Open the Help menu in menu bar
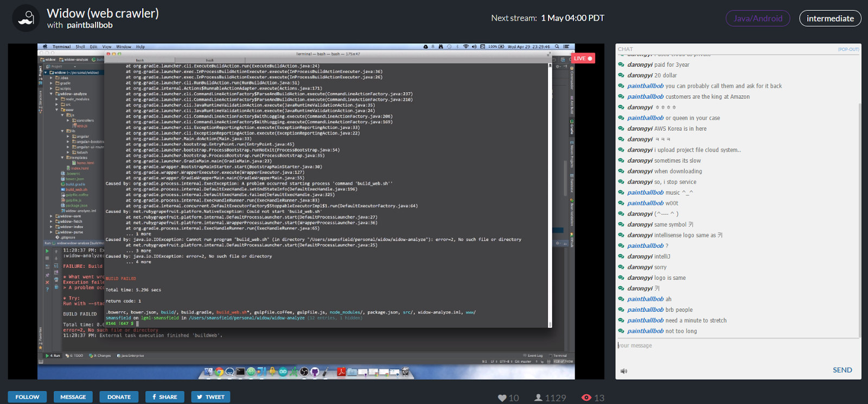The width and height of the screenshot is (868, 404). pyautogui.click(x=141, y=47)
